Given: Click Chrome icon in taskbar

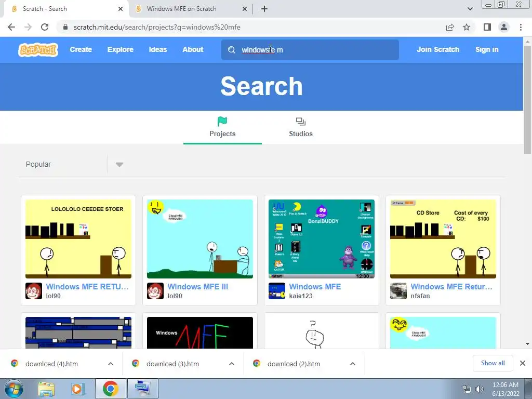Looking at the screenshot, I should coord(111,389).
